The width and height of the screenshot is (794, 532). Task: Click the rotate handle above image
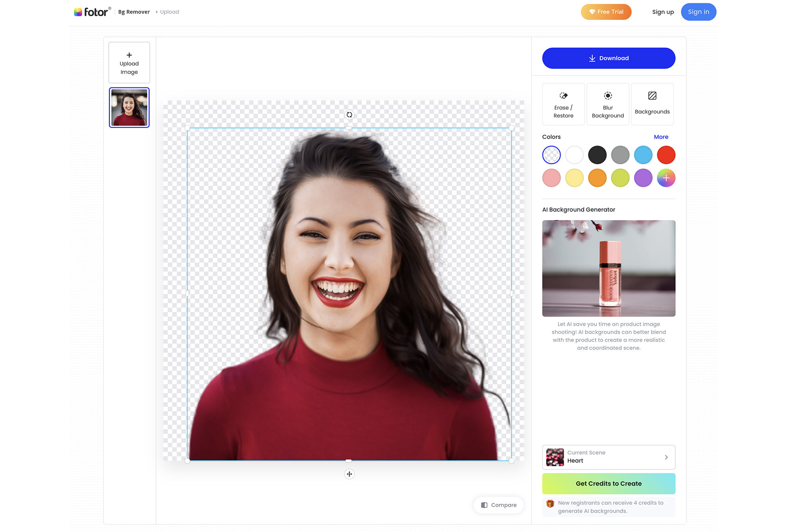click(349, 115)
